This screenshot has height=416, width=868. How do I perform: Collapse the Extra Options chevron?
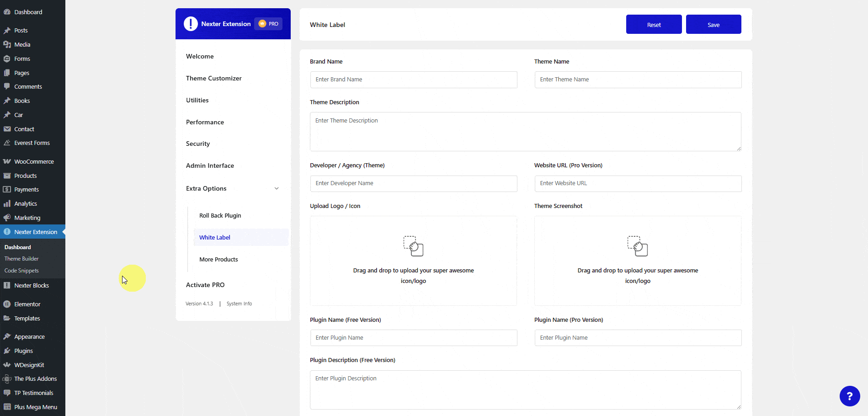click(x=277, y=188)
